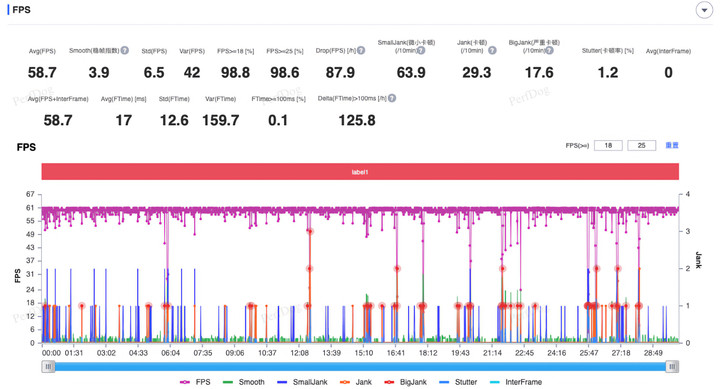
Task: Select the red label1 bar
Action: click(x=360, y=172)
